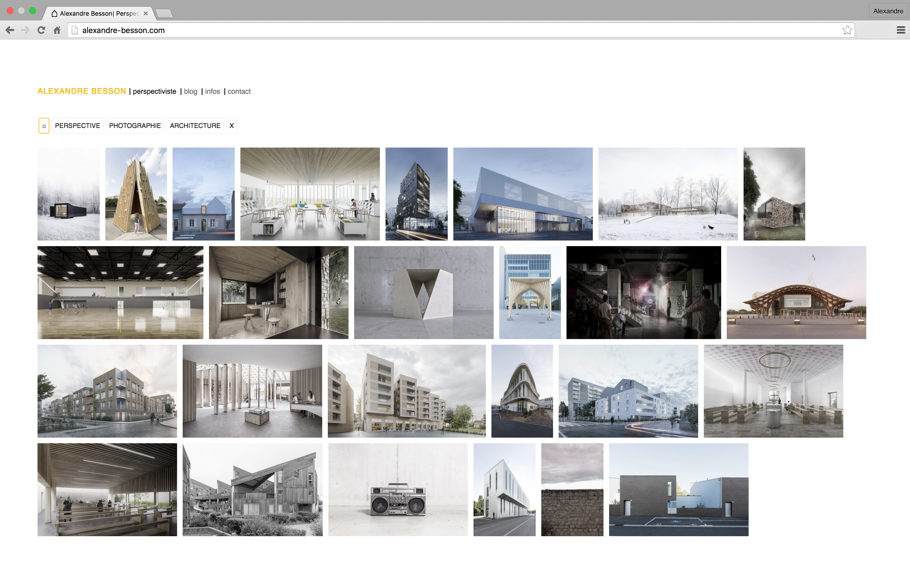Viewport: 910px width, 588px height.
Task: Click the Alexandre profile button
Action: (888, 11)
